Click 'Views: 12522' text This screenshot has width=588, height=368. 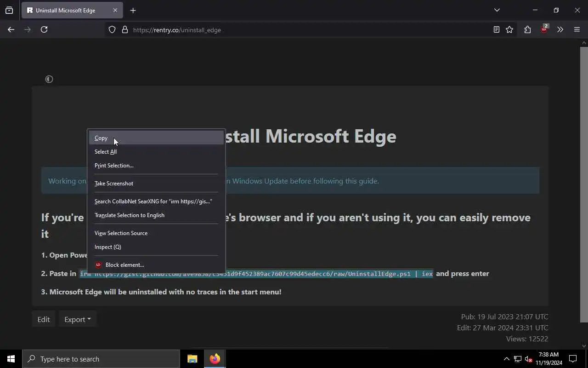point(527,339)
